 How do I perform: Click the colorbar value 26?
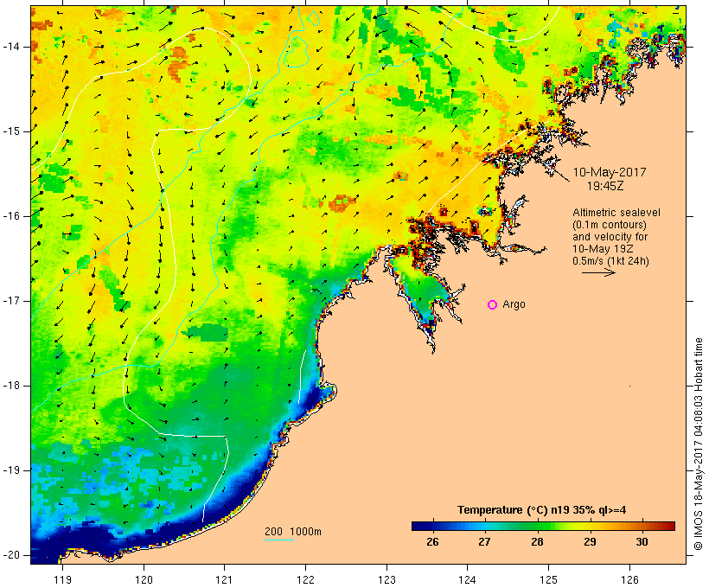432,542
